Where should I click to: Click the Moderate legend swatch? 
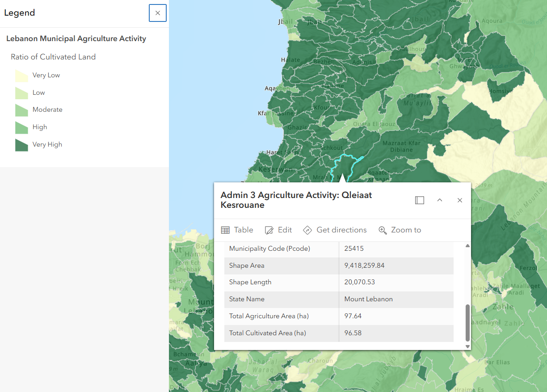21,110
